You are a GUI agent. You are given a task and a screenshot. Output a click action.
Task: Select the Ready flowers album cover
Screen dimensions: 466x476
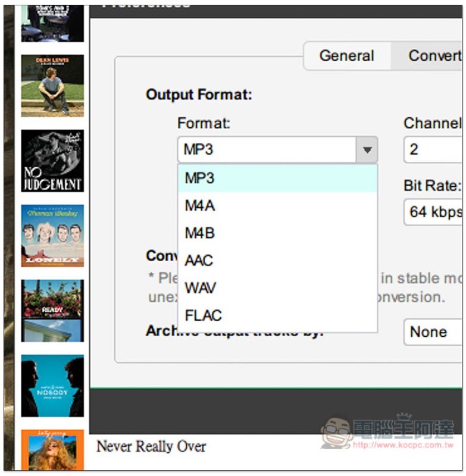52,311
